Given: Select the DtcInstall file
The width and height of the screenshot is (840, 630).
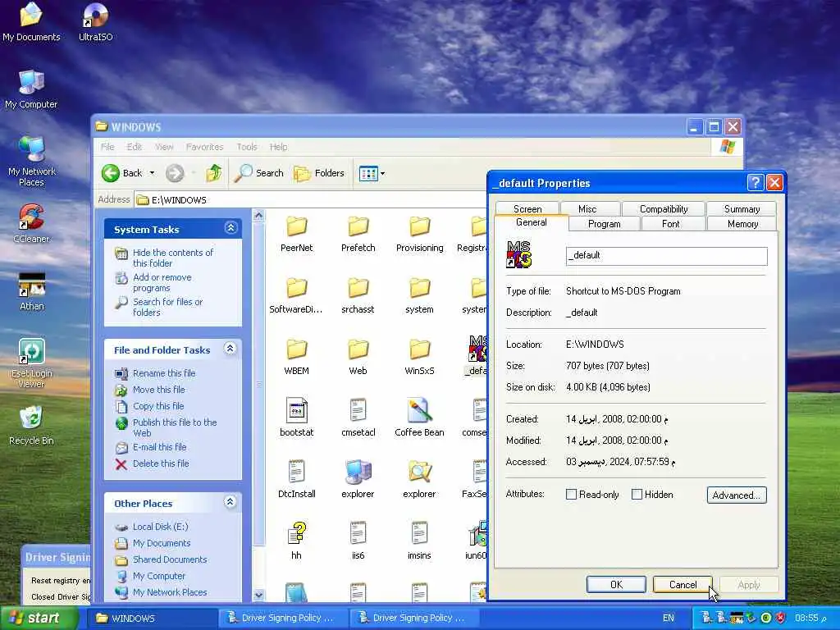Looking at the screenshot, I should pos(296,479).
